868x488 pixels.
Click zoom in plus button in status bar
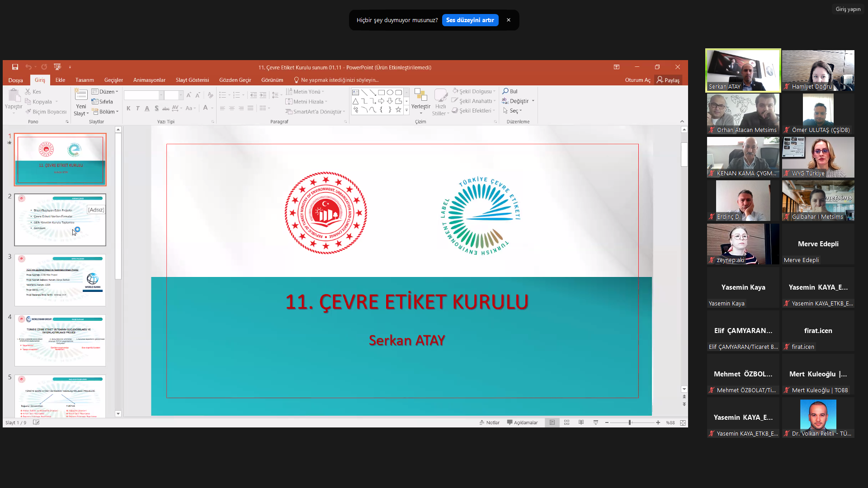click(658, 422)
